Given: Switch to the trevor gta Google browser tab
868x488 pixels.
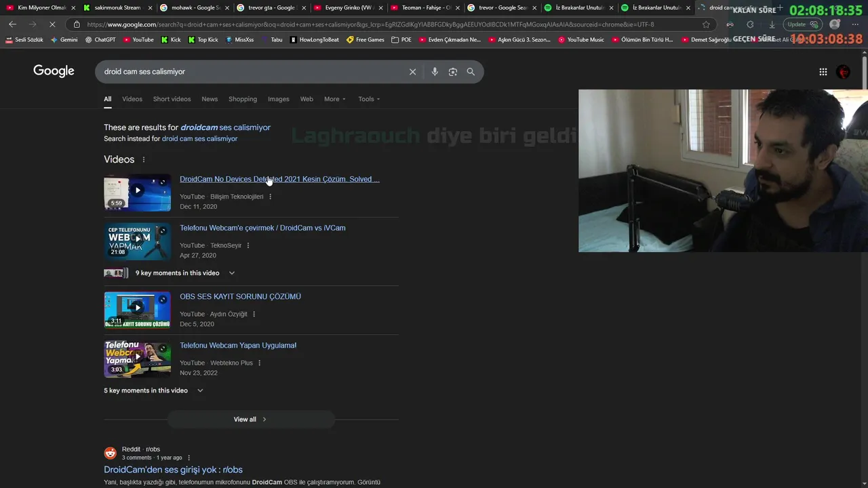Looking at the screenshot, I should tap(271, 7).
